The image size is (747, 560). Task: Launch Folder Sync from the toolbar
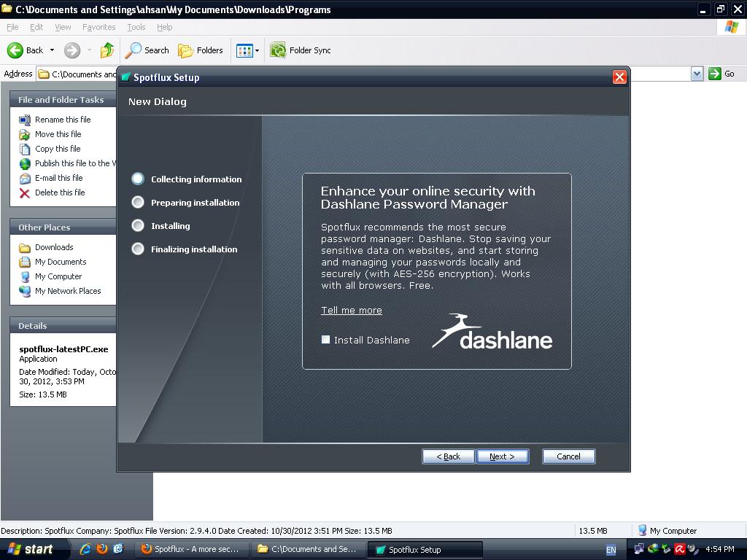300,50
